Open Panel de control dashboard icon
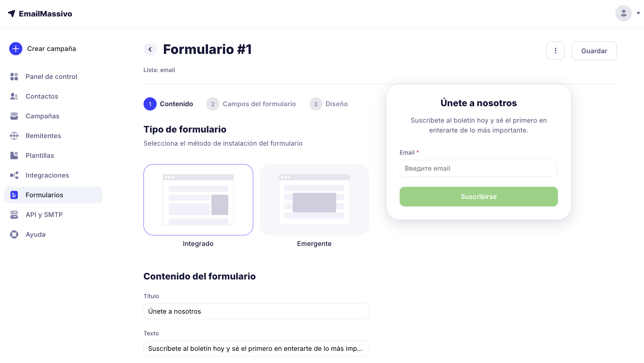The height and width of the screenshot is (363, 644). 14,77
